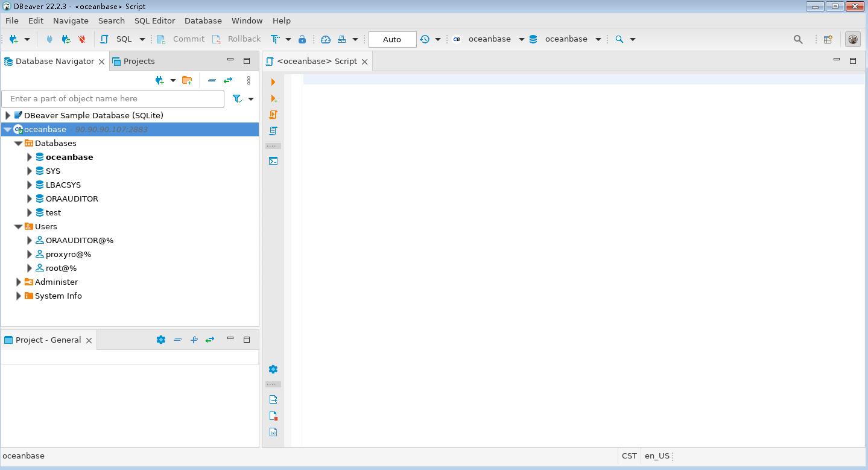
Task: Open the Window menu
Action: (x=247, y=21)
